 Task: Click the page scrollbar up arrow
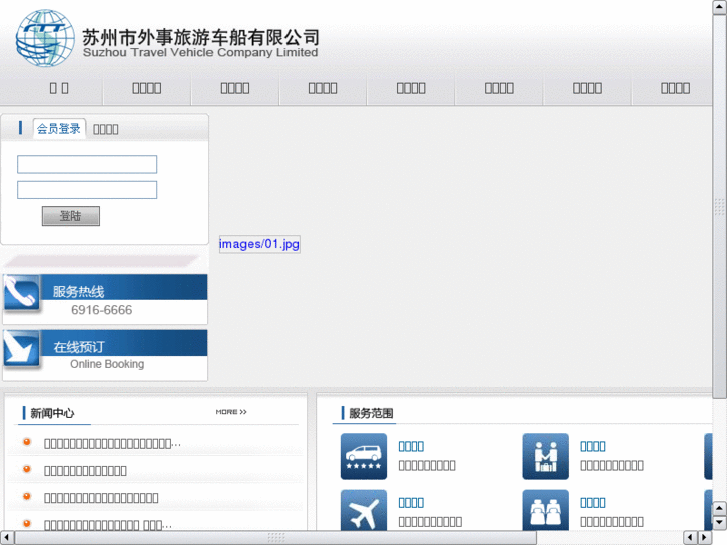(x=719, y=7)
